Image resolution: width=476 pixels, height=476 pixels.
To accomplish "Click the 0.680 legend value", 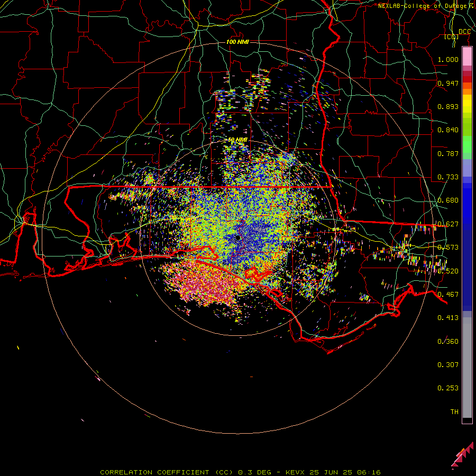I will point(448,200).
